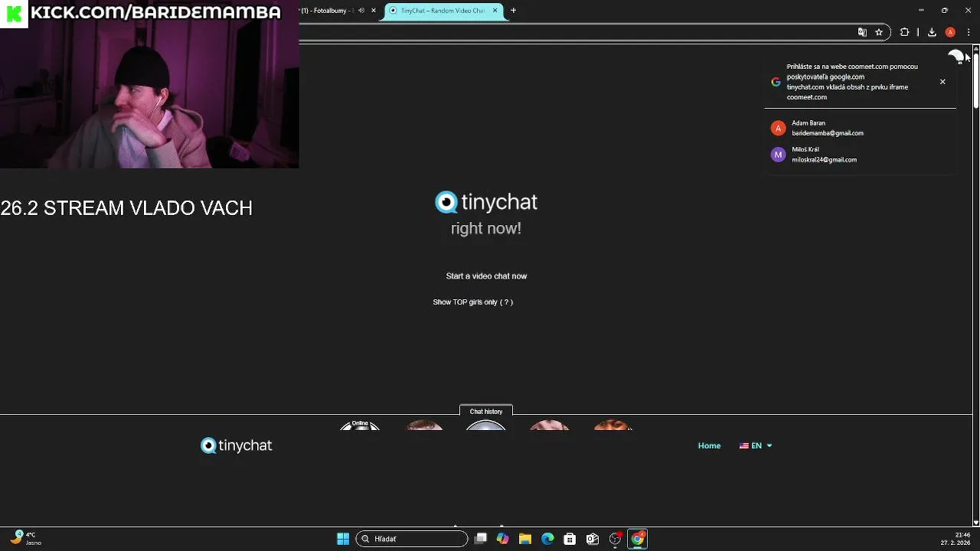The width and height of the screenshot is (980, 551).
Task: Bookmark this page with the star icon
Action: coord(879,32)
